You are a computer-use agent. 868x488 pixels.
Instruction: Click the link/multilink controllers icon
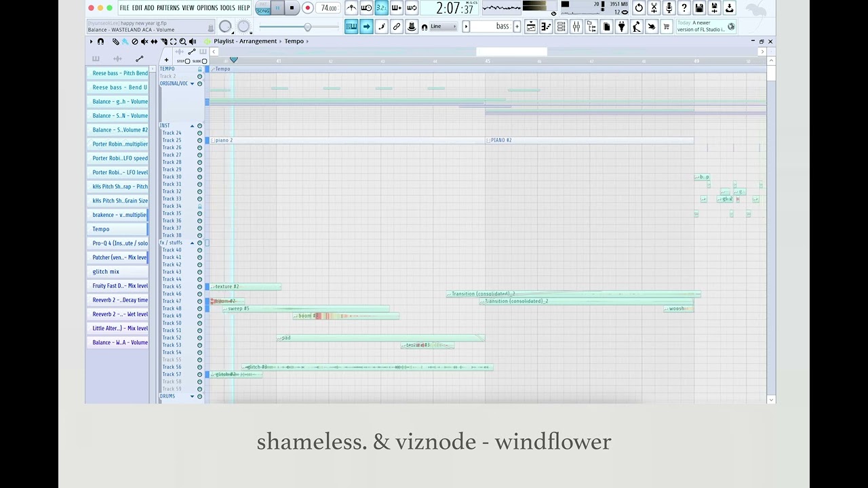397,26
